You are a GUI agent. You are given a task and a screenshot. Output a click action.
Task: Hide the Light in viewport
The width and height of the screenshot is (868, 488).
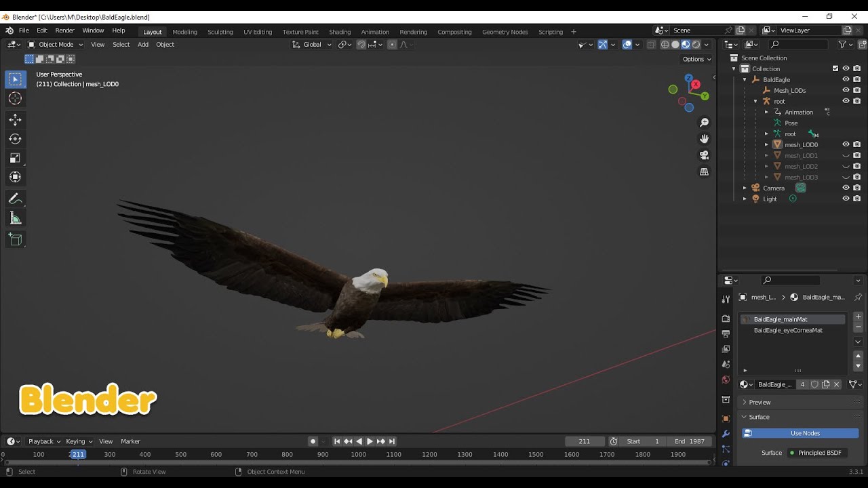pyautogui.click(x=846, y=199)
